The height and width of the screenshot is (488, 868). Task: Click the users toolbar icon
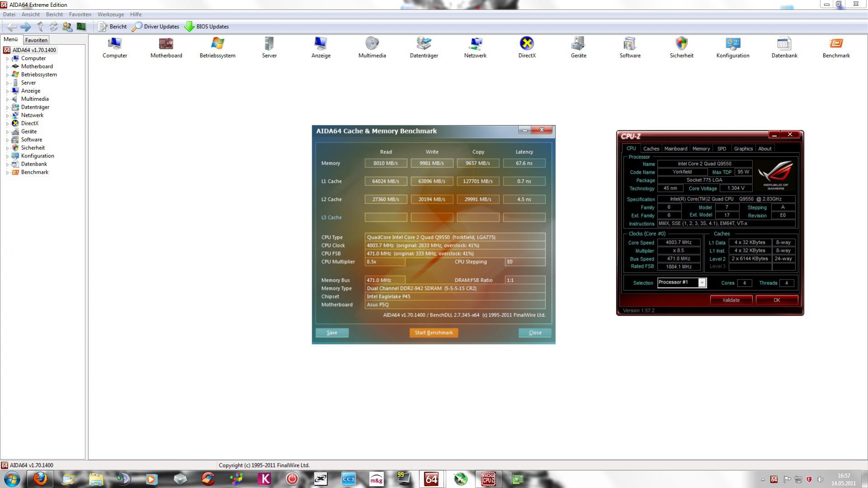[x=67, y=27]
